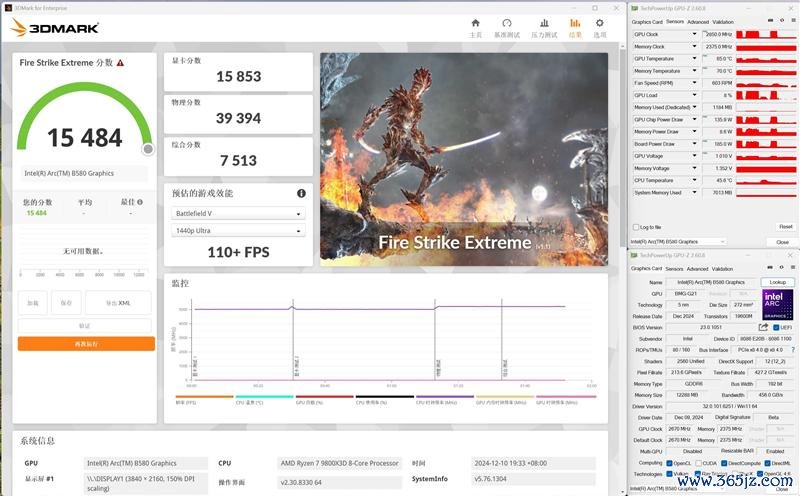Switch to Validation tab in lower GPU-Z

pos(722,269)
